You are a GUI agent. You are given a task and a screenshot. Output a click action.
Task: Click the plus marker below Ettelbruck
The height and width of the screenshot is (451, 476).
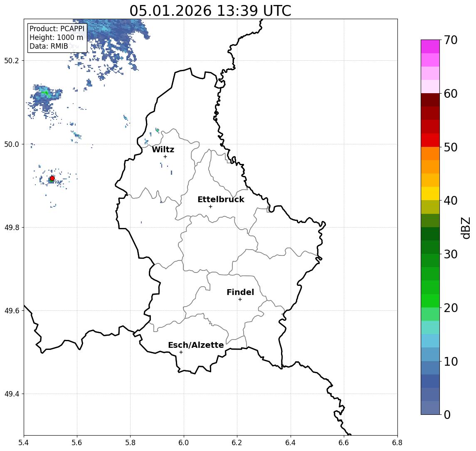click(210, 207)
